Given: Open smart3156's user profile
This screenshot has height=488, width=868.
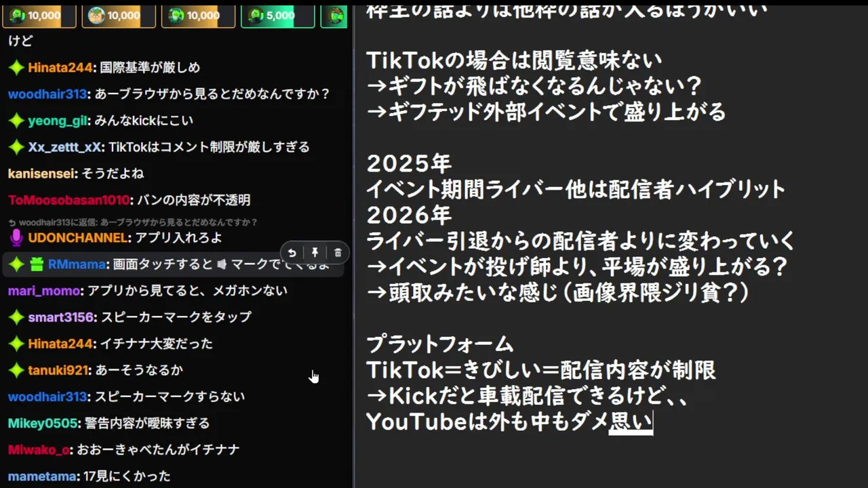Looking at the screenshot, I should [61, 317].
